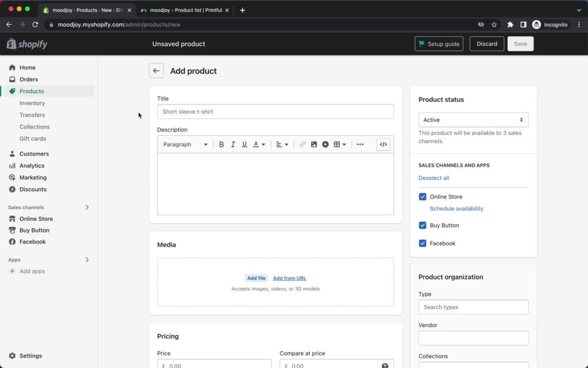
Task: Open the Product status dropdown
Action: [x=473, y=120]
